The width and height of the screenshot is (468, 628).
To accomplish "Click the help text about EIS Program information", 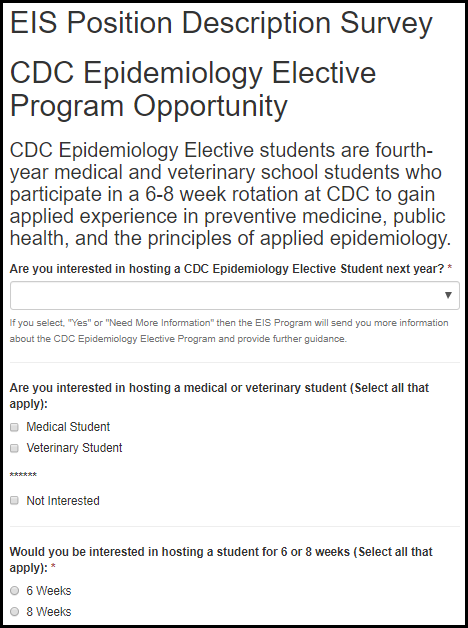I will click(229, 331).
